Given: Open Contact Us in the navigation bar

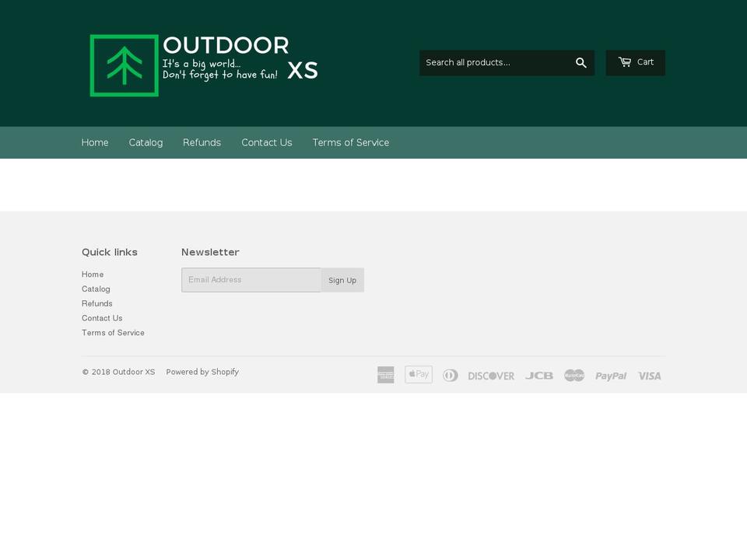Looking at the screenshot, I should click(267, 142).
